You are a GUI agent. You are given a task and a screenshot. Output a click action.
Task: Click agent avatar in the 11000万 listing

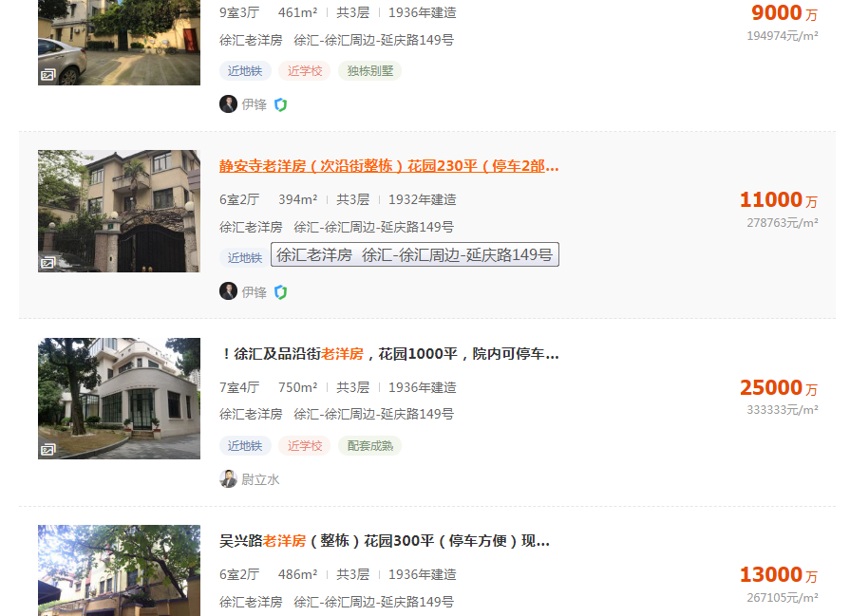coord(228,291)
